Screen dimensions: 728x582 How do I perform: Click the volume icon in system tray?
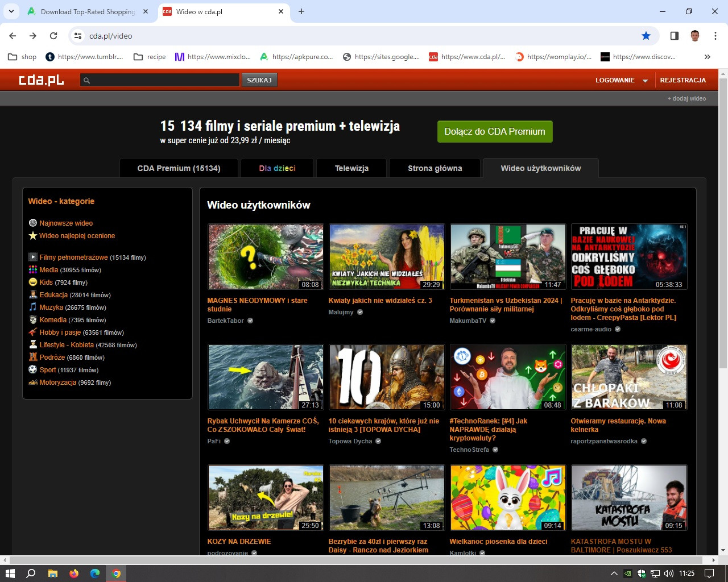point(669,573)
